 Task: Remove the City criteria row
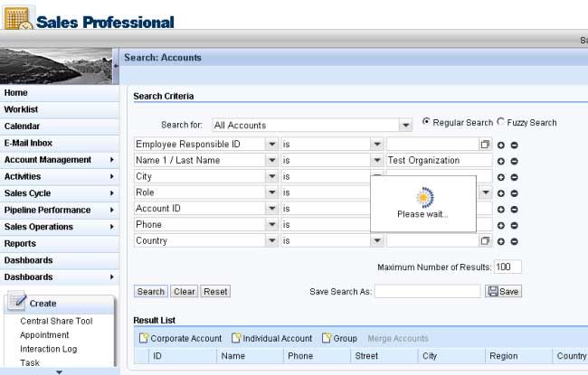click(514, 177)
